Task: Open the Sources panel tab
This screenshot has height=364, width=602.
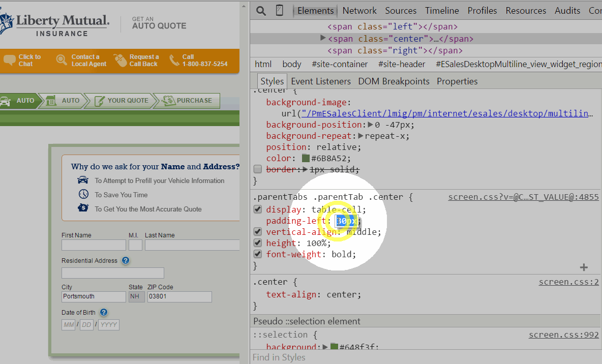Action: pos(401,11)
